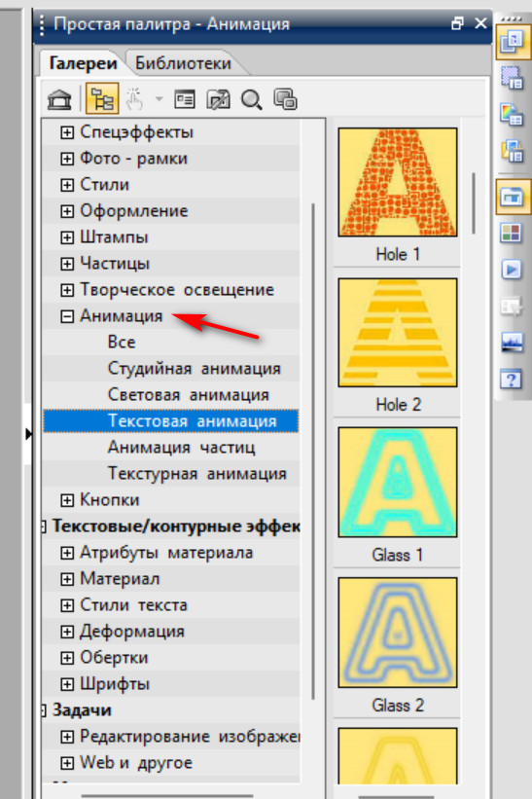The height and width of the screenshot is (799, 532).
Task: Click the category tree vertical scrollbar
Action: 313,451
